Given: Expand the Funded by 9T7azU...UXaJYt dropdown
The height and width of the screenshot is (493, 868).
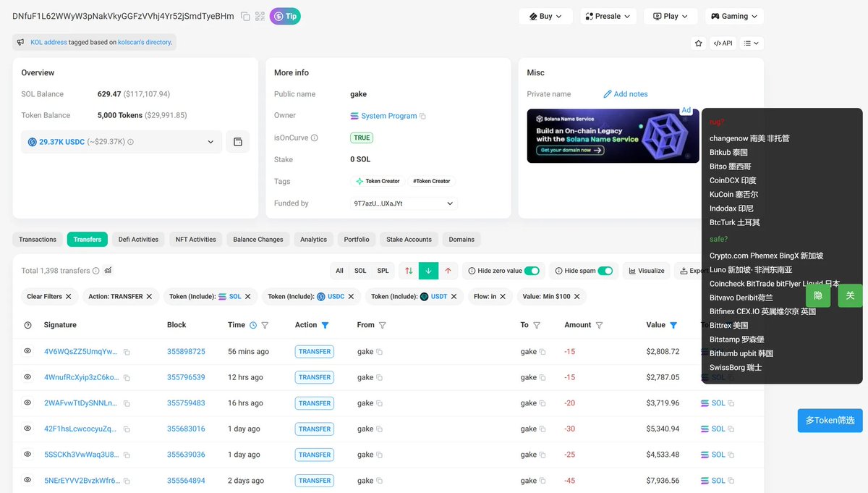Looking at the screenshot, I should [404, 203].
